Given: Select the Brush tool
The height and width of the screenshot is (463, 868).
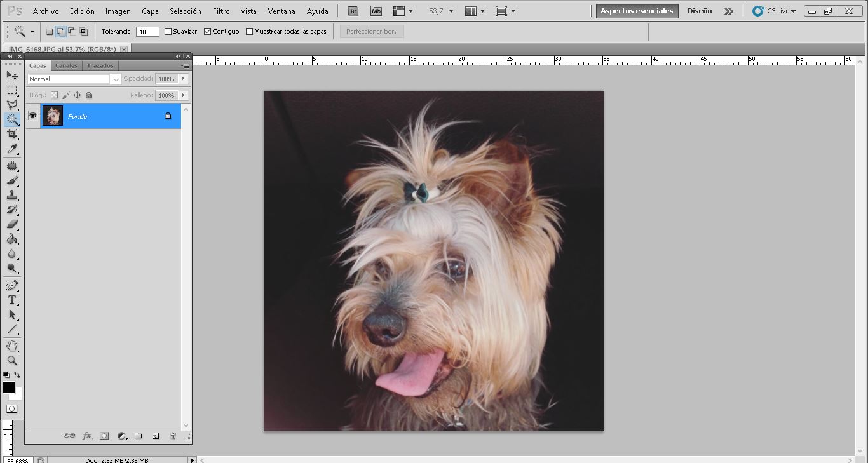Looking at the screenshot, I should pos(12,180).
